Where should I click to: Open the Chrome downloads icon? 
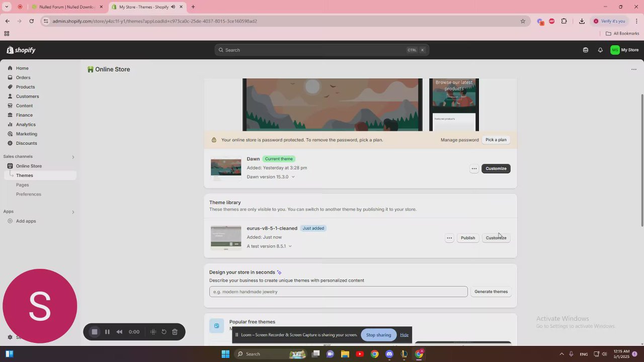tap(582, 21)
